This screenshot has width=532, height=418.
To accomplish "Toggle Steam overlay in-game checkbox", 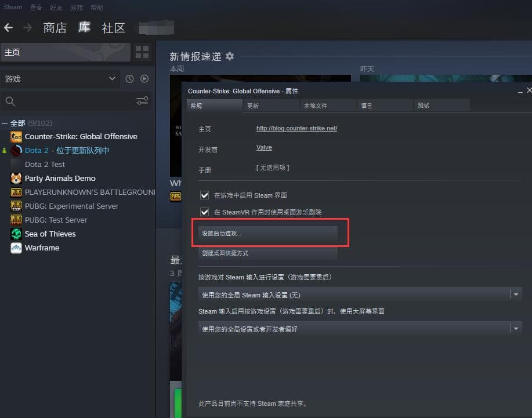I will click(204, 195).
